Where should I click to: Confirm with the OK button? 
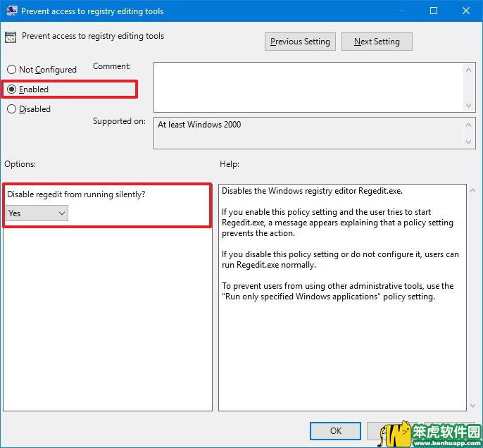(x=335, y=431)
